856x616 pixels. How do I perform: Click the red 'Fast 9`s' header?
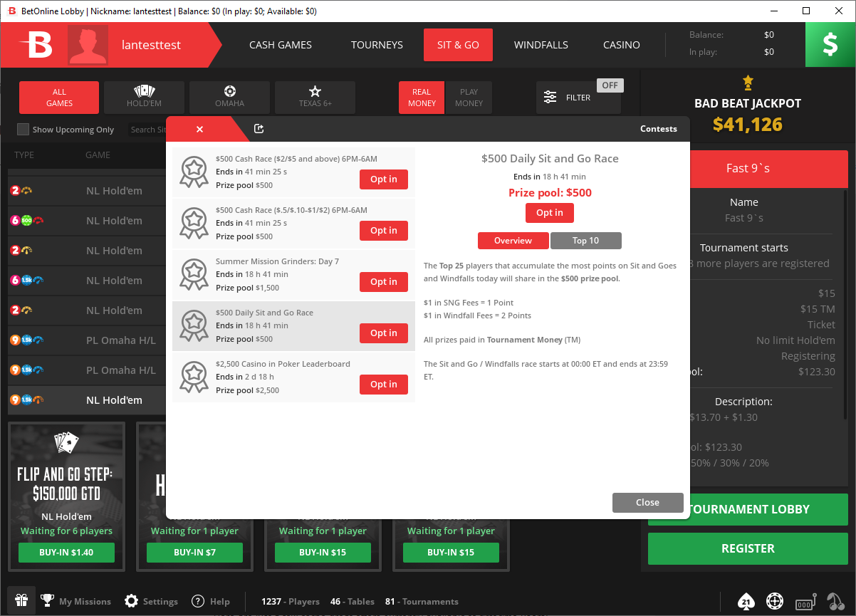coord(748,169)
